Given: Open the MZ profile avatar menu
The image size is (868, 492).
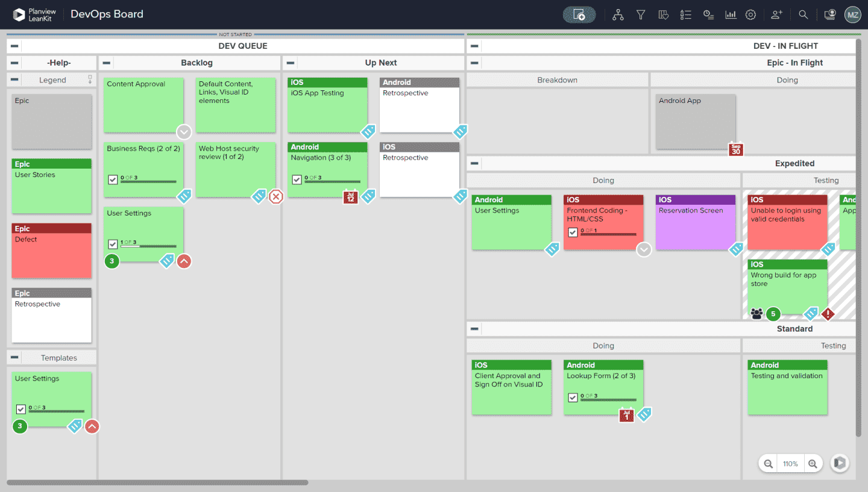Looking at the screenshot, I should 852,14.
